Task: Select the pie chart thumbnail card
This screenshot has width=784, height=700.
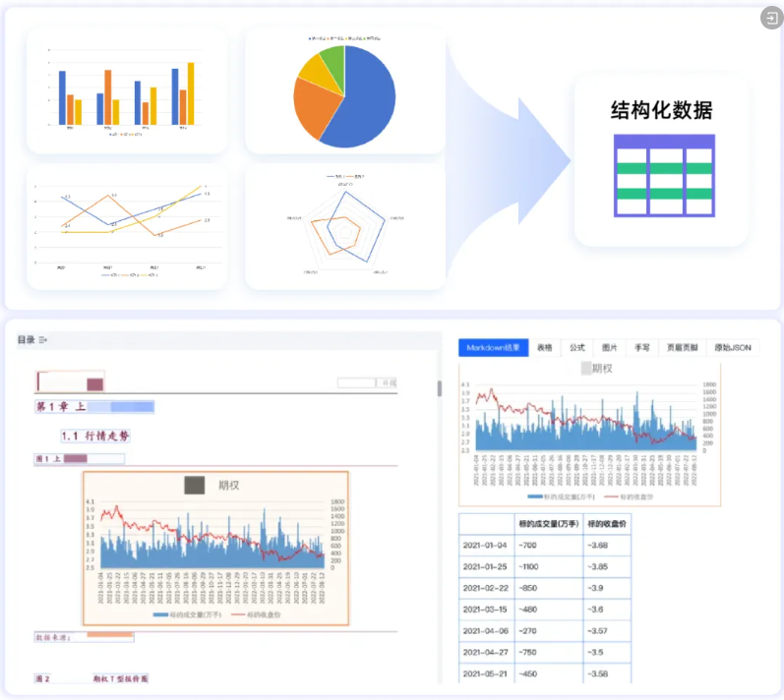Action: 345,91
